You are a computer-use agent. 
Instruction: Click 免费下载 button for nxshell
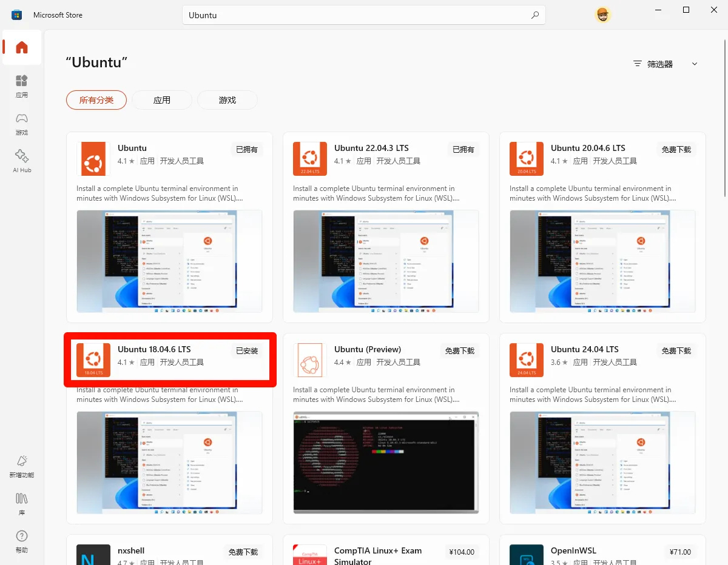[x=243, y=552]
